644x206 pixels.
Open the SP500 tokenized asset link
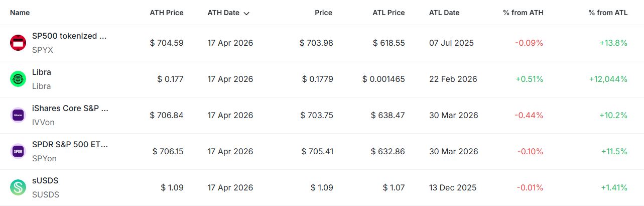point(69,36)
